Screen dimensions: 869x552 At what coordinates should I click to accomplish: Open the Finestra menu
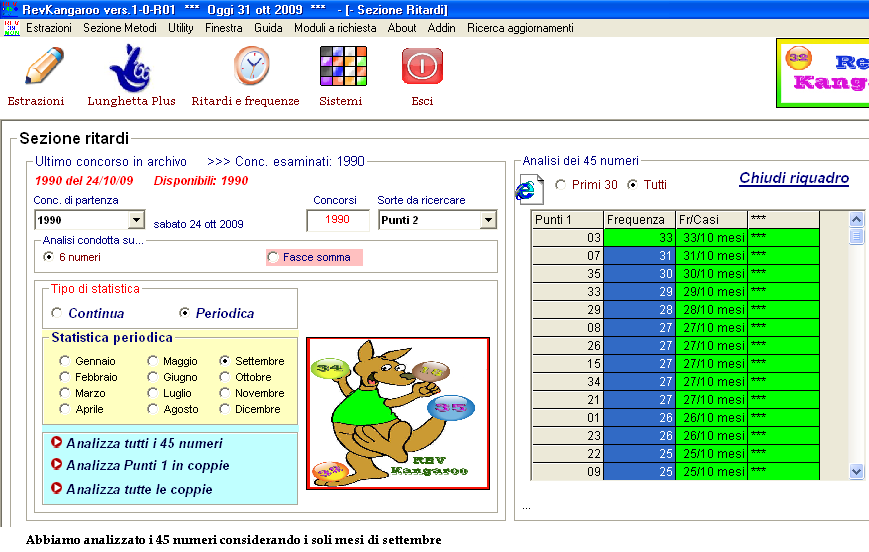pos(223,28)
